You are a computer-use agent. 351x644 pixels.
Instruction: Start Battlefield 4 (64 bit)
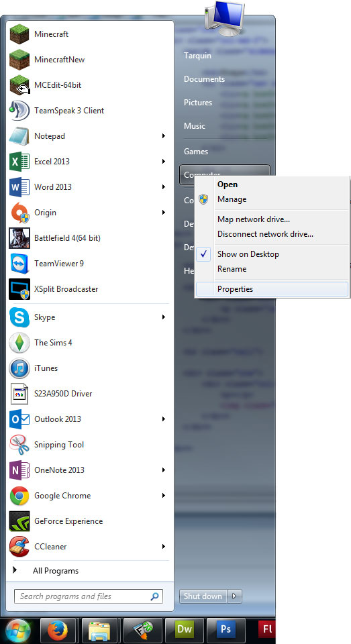89,237
